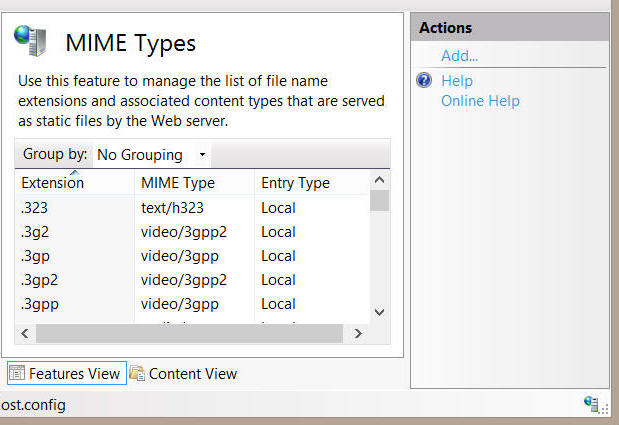
Task: Click the MIME Types globe server icon
Action: [30, 41]
